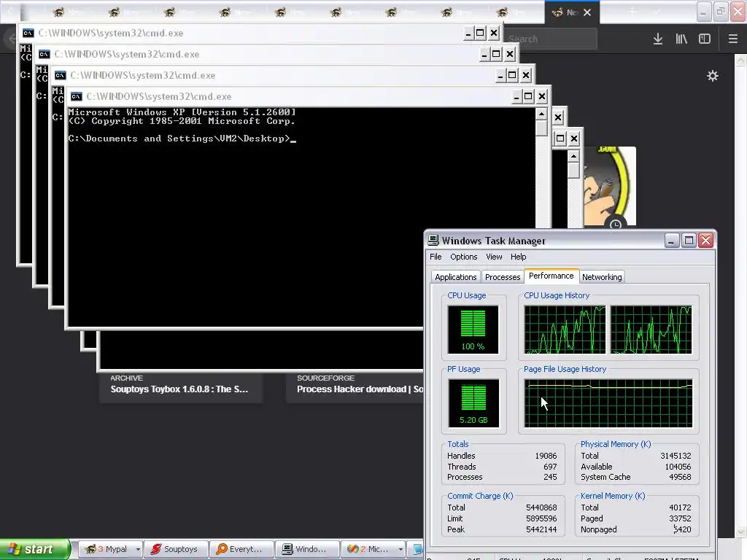Open new tab page settings gear
Viewport: 747px width, 560px height.
[x=712, y=76]
